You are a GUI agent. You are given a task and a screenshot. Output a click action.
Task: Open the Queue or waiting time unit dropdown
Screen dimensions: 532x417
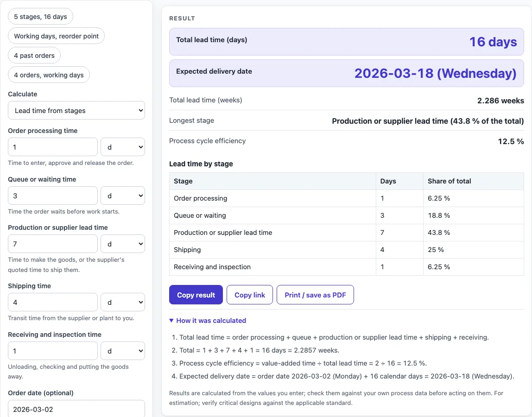tap(123, 196)
